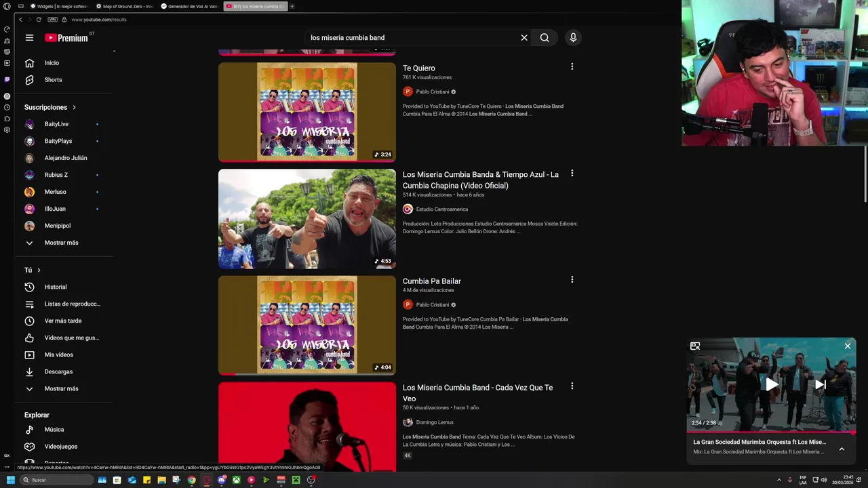
Task: Open the YouTube hamburger guide menu
Action: pos(29,38)
